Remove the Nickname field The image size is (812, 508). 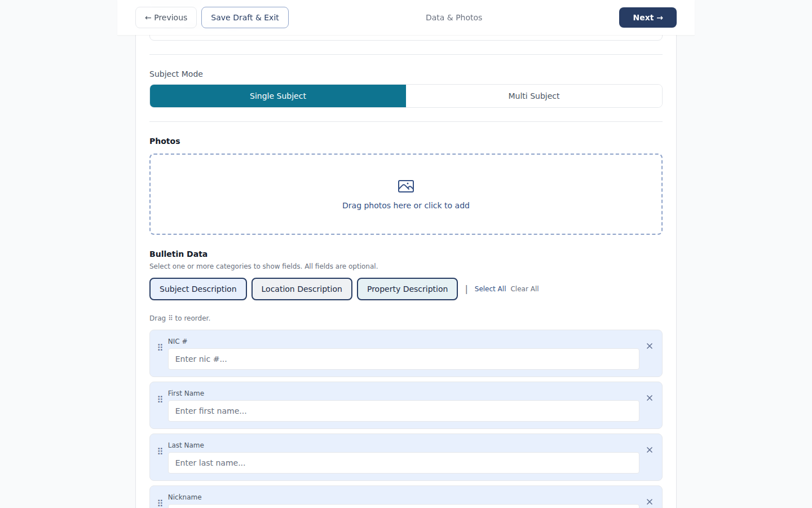pyautogui.click(x=650, y=502)
